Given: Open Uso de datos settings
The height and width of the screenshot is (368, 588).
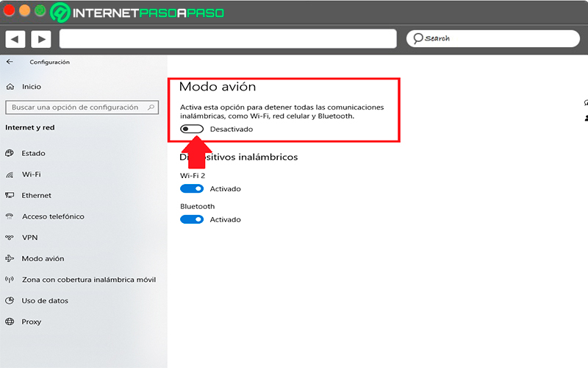Looking at the screenshot, I should [x=45, y=300].
